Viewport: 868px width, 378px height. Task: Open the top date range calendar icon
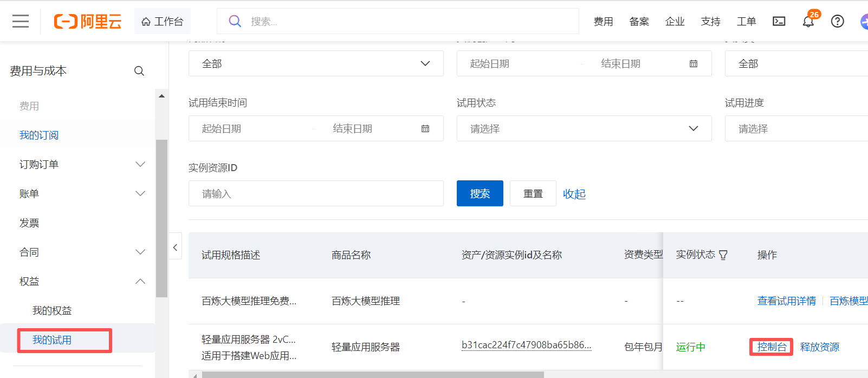pyautogui.click(x=694, y=64)
